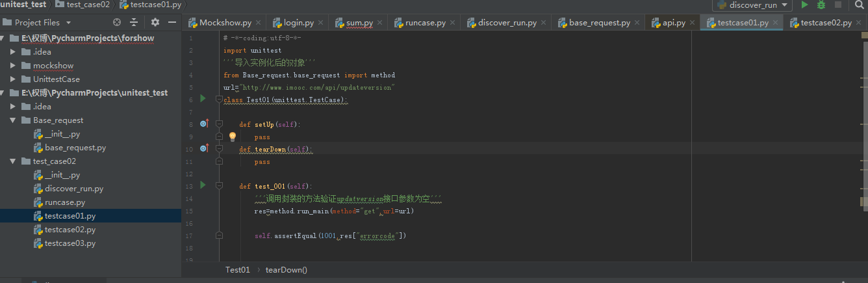This screenshot has height=283, width=868.
Task: Open __init__.py under test_case02
Action: (x=62, y=175)
